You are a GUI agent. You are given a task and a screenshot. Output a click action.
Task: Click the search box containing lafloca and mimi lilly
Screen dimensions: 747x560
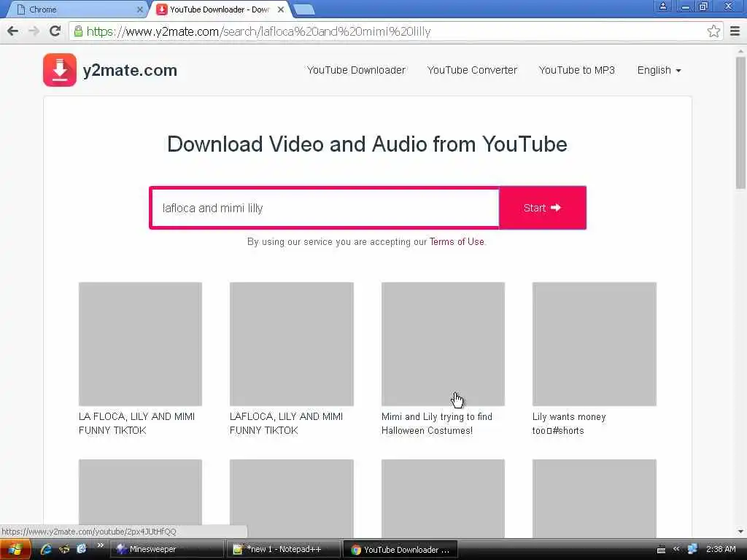[325, 208]
